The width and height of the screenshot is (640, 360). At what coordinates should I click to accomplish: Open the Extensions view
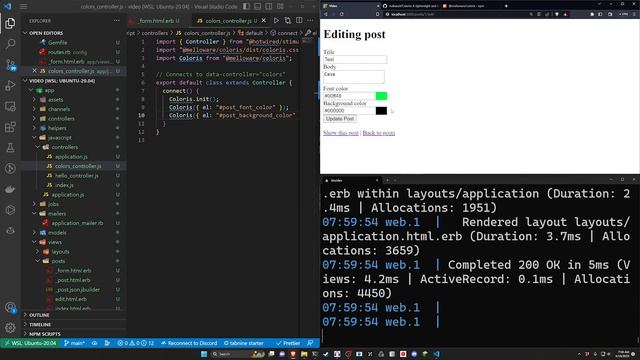pos(10,127)
